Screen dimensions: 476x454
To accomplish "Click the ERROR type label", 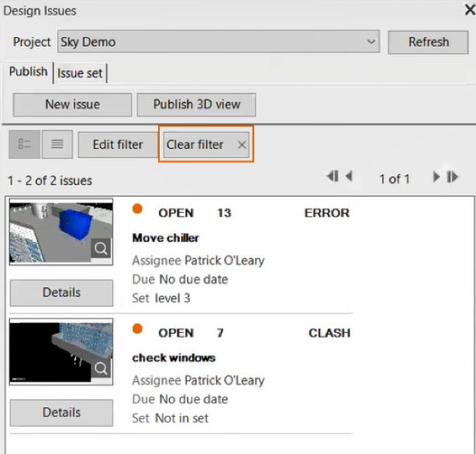I will 327,213.
